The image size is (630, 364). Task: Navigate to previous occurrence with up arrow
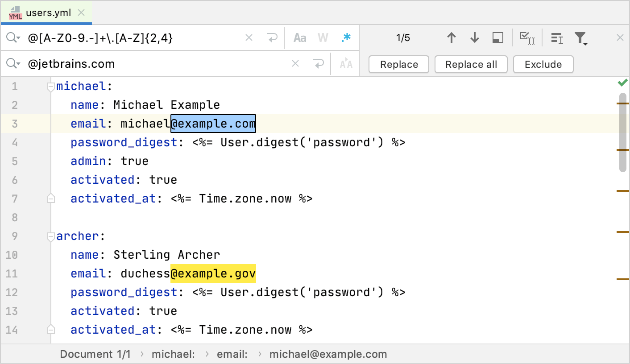(452, 37)
